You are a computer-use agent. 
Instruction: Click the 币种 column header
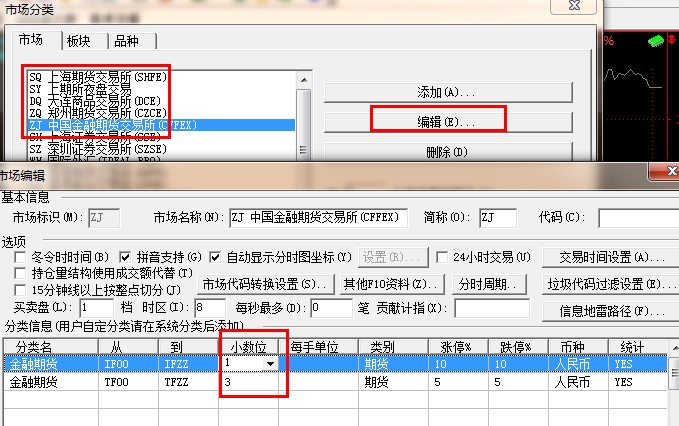click(579, 347)
